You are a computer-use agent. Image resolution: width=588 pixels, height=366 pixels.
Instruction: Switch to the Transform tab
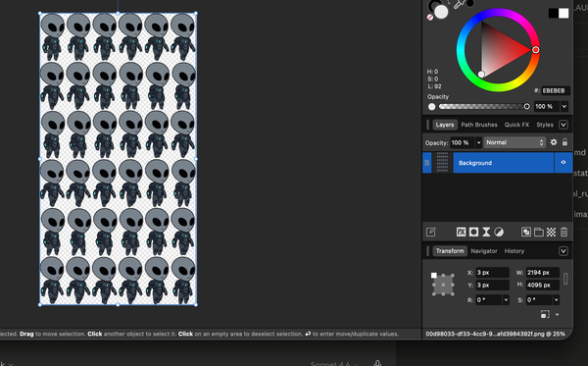(x=450, y=251)
